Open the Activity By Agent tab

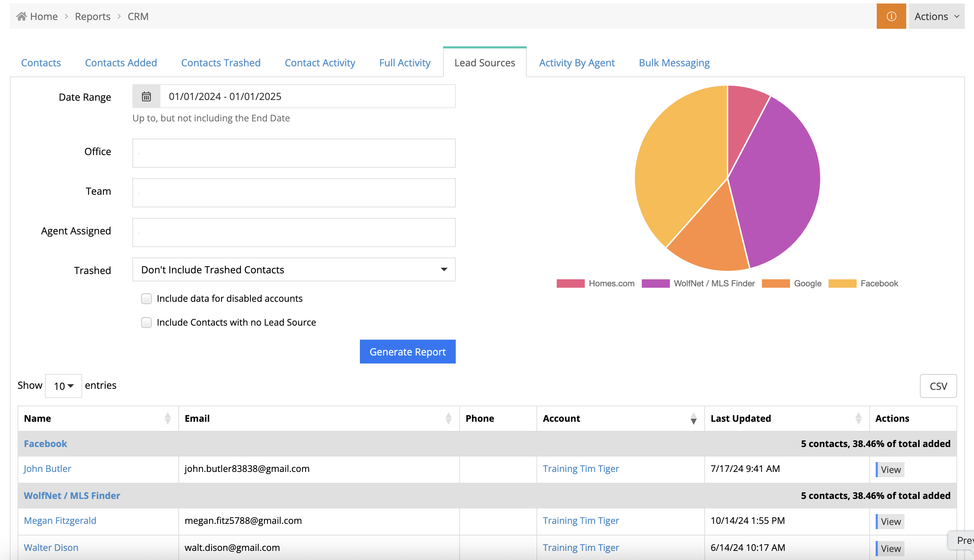[x=577, y=63]
